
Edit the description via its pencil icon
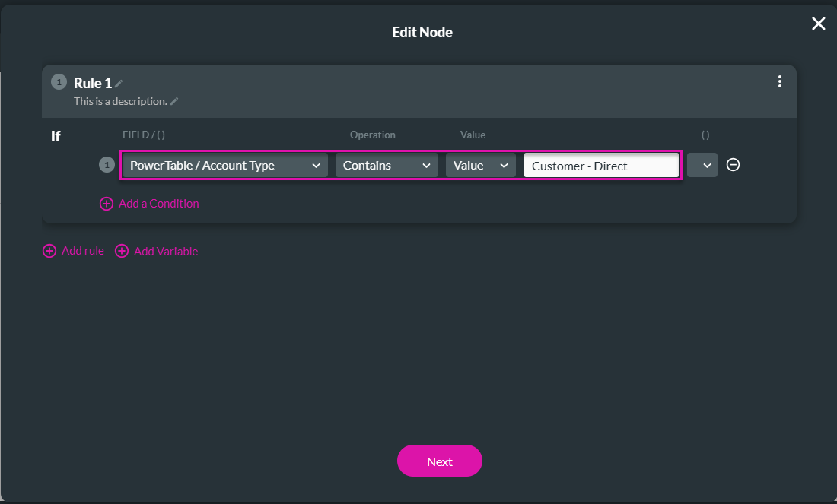(174, 100)
